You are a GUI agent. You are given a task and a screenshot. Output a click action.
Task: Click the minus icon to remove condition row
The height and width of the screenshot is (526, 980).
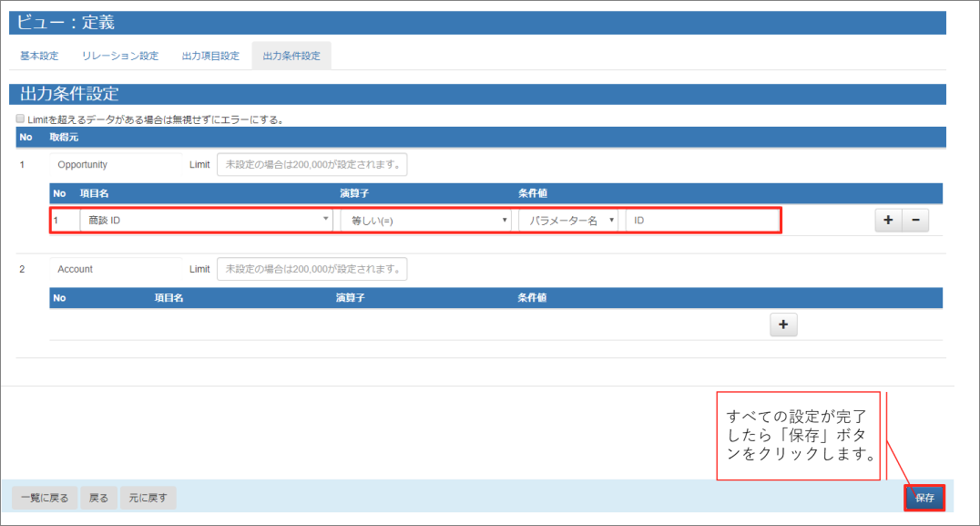pos(915,221)
